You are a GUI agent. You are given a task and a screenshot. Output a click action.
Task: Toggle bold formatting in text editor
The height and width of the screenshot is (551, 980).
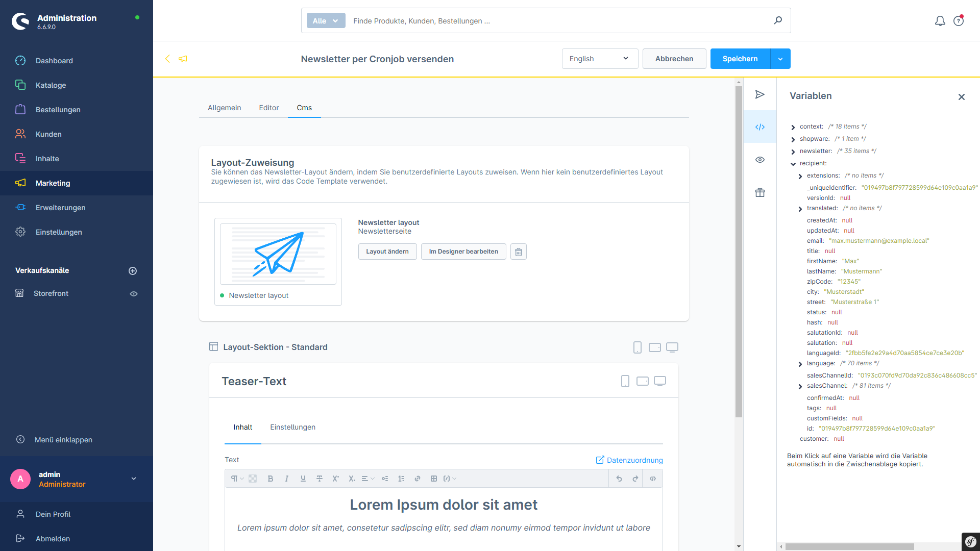coord(271,479)
